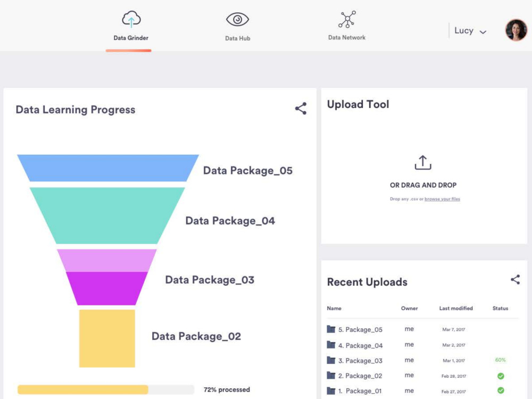The height and width of the screenshot is (399, 532).
Task: Follow the browse your files link
Action: pos(442,199)
